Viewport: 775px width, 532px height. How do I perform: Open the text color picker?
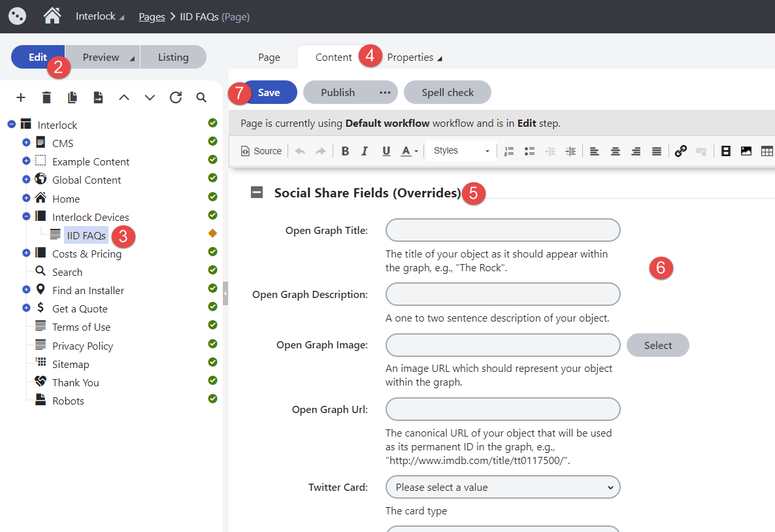(409, 151)
